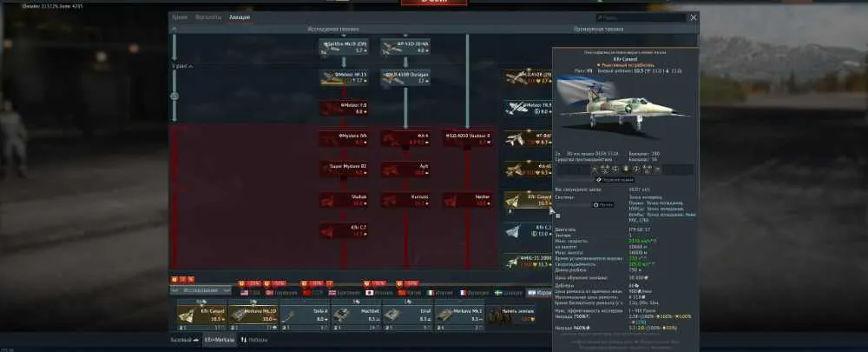This screenshot has width=868, height=352.
Task: Choose the Базовый preset
Action: [x=184, y=340]
